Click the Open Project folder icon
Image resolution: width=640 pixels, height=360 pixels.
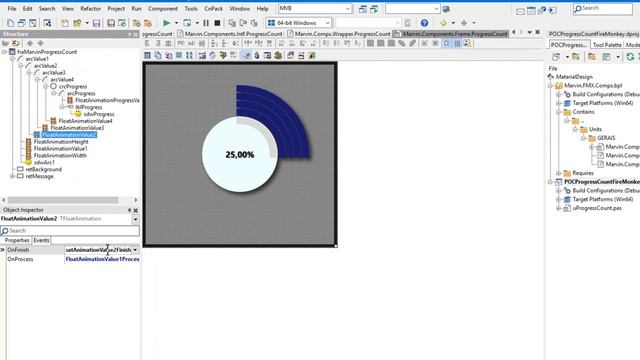coord(77,23)
